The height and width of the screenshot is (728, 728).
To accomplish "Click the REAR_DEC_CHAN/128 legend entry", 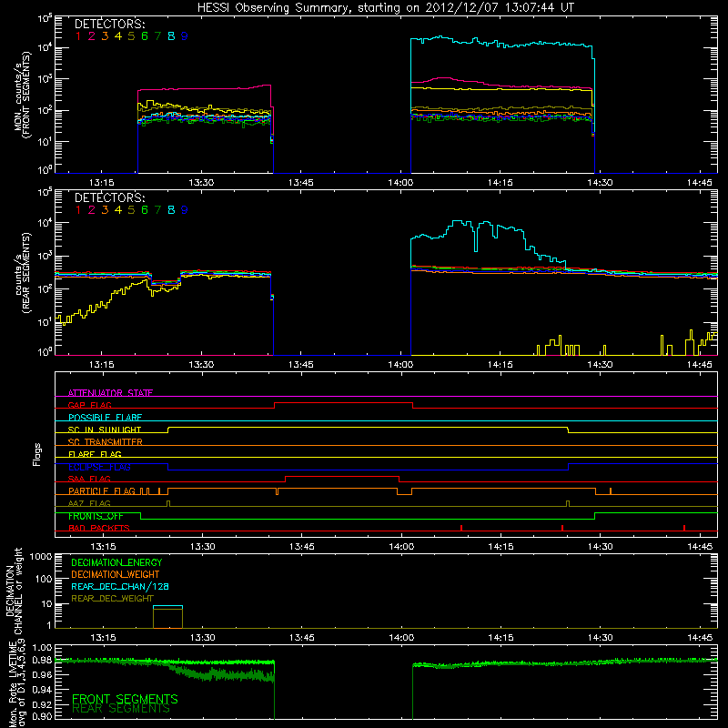I will (x=120, y=586).
